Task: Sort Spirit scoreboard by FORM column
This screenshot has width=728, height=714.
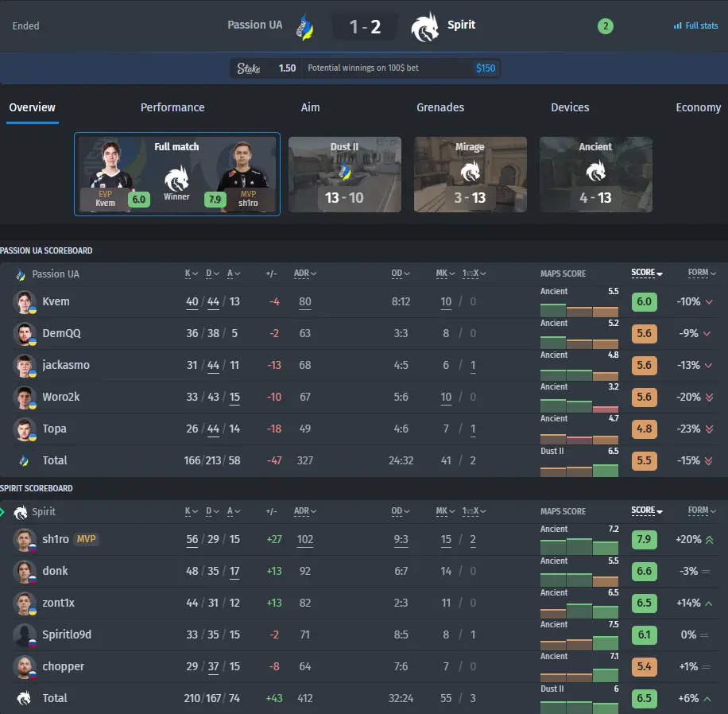Action: (702, 510)
